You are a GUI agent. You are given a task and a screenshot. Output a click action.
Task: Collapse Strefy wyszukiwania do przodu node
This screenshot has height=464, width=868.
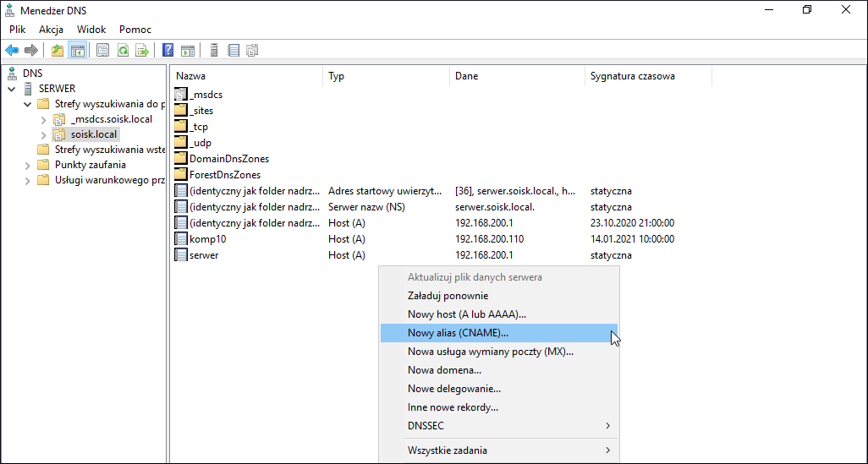click(x=27, y=104)
